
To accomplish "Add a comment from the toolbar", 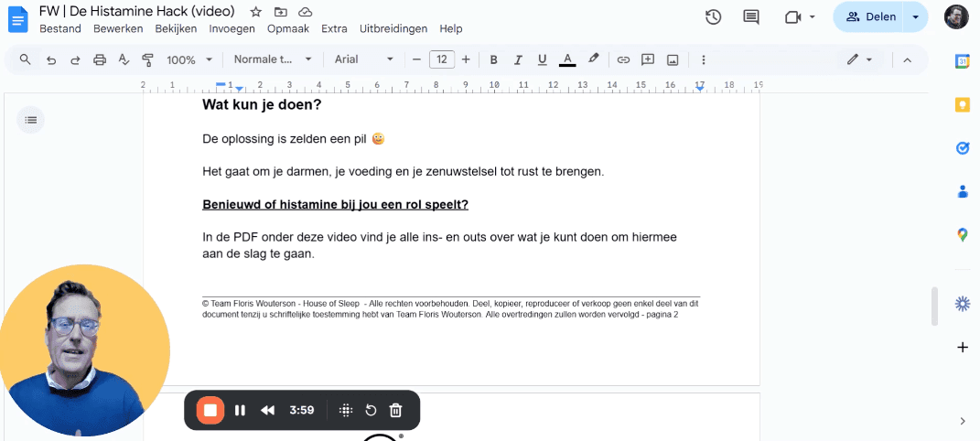I will (x=648, y=60).
